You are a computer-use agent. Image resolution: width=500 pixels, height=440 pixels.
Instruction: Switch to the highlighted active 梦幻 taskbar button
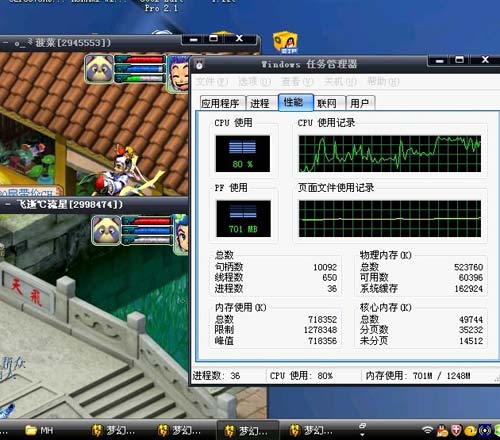247,431
